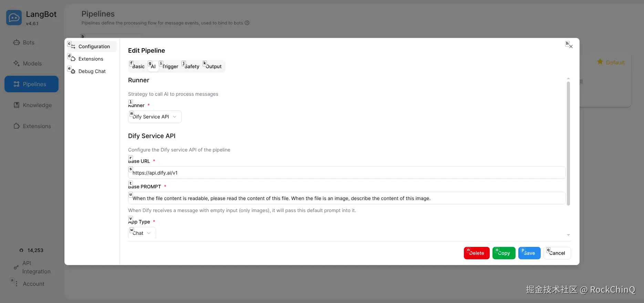This screenshot has width=644, height=303.
Task: Switch to the AI tab
Action: point(153,66)
